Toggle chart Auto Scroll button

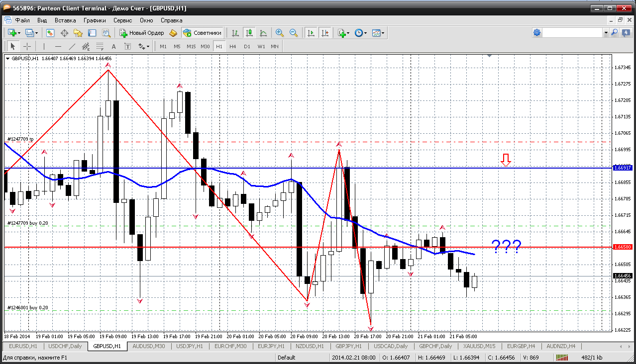(311, 33)
